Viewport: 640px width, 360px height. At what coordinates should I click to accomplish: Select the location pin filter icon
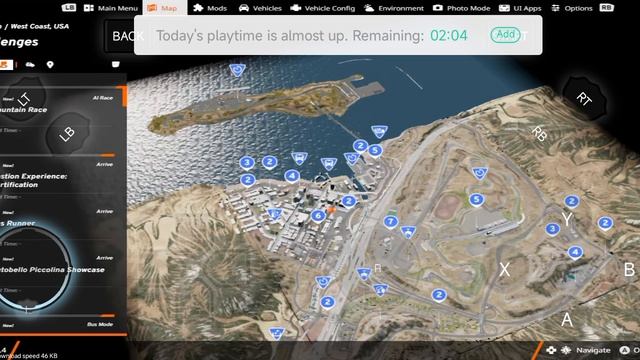click(x=50, y=64)
